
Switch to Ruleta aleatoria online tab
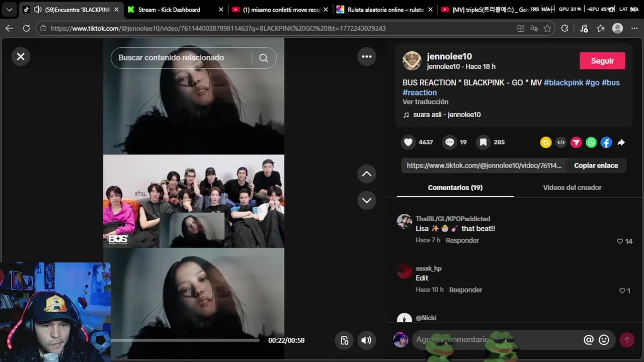pyautogui.click(x=384, y=10)
